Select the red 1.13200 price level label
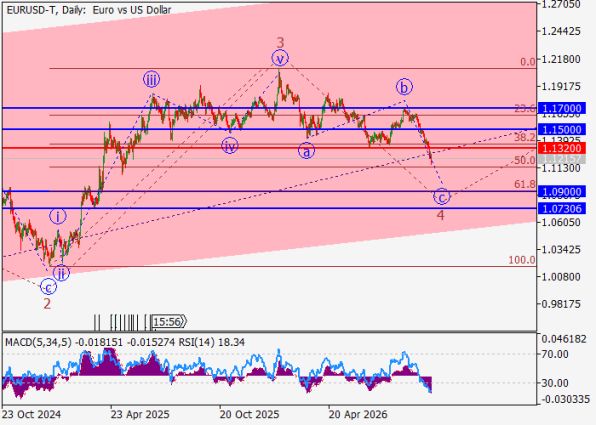Screen dimensions: 596x425 point(562,148)
